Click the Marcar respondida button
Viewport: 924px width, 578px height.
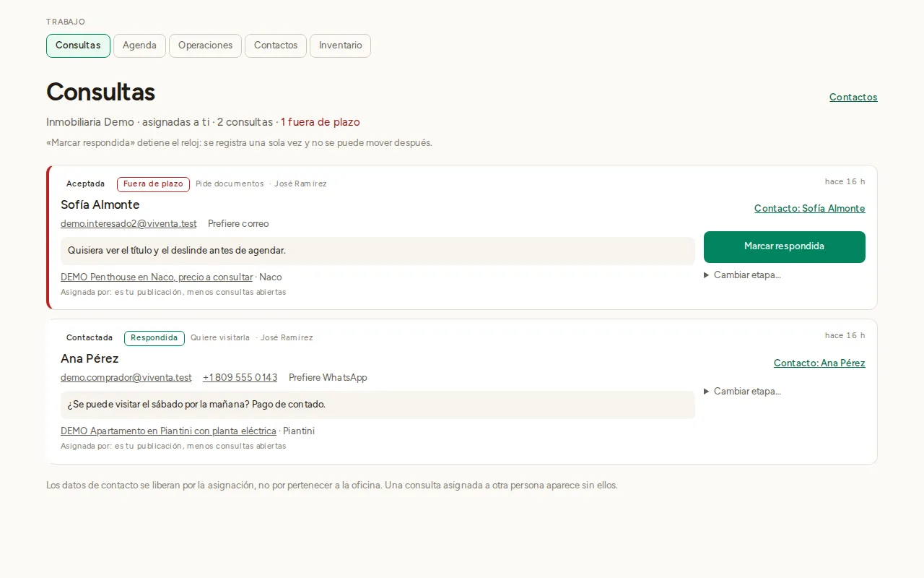click(785, 247)
